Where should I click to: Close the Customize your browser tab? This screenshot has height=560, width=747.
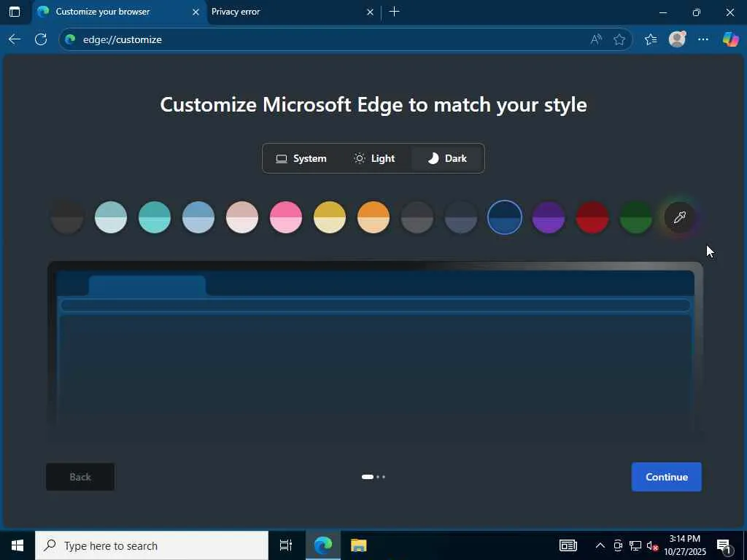point(196,12)
